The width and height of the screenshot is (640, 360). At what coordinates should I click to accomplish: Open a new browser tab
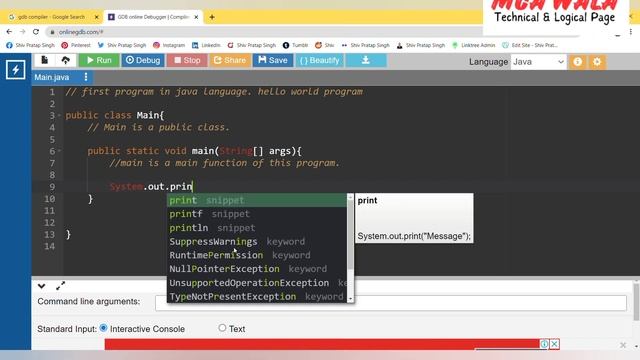[212, 17]
